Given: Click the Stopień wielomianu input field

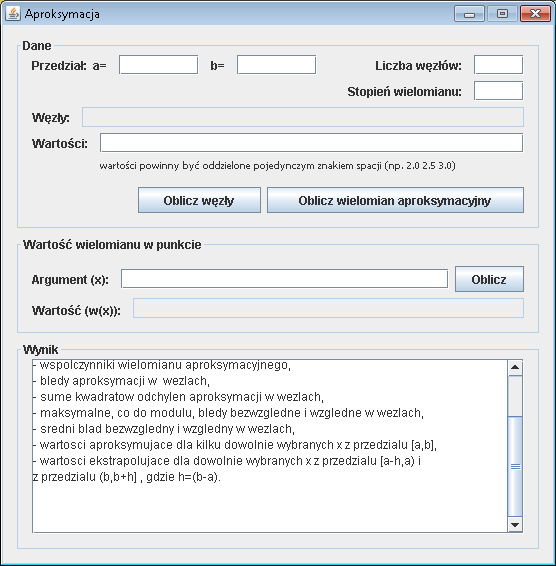Looking at the screenshot, I should pyautogui.click(x=498, y=91).
